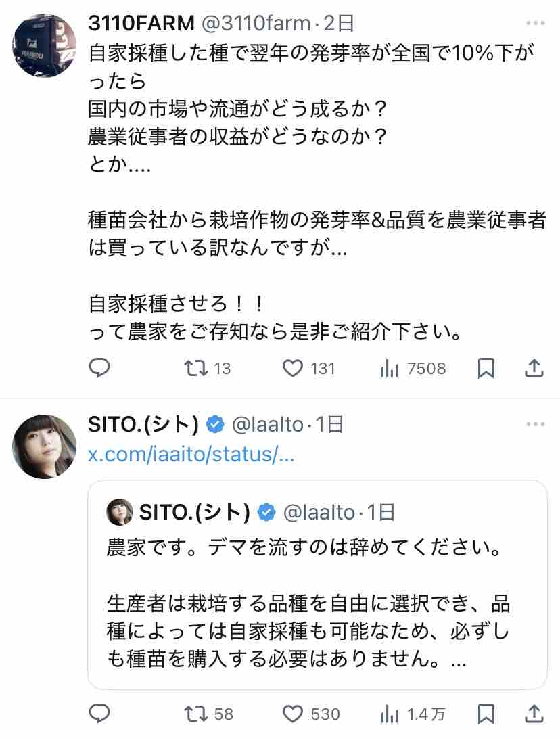Reply to the SITO tweet
The image size is (560, 738).
pos(99,714)
